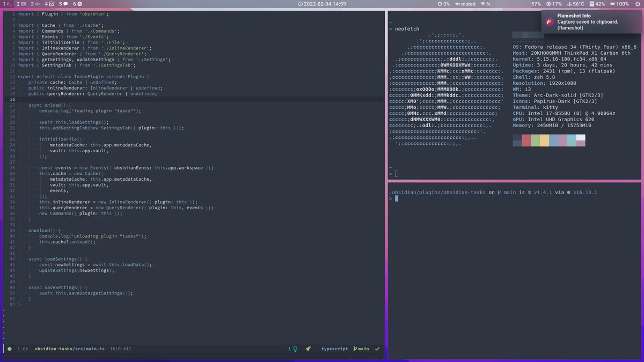Viewport: 644px width, 362px height.
Task: Click the async onload() line
Action: coord(49,106)
